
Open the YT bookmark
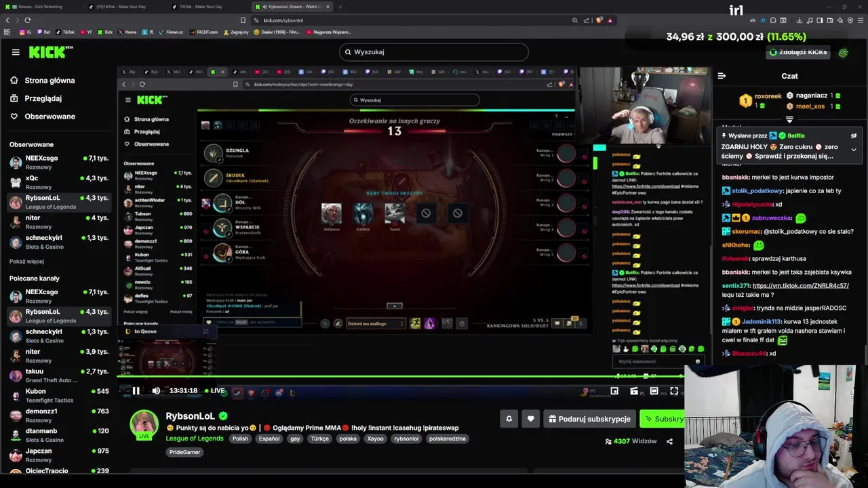coord(85,32)
